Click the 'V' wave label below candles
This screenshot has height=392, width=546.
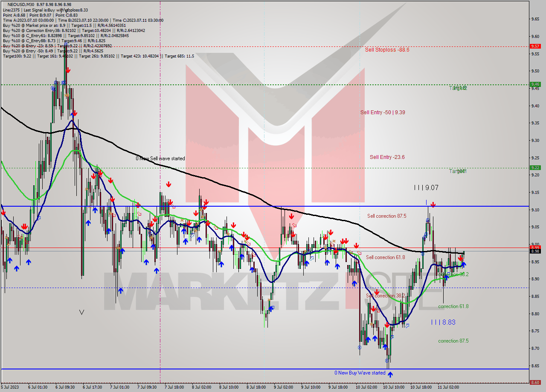[x=81, y=312]
